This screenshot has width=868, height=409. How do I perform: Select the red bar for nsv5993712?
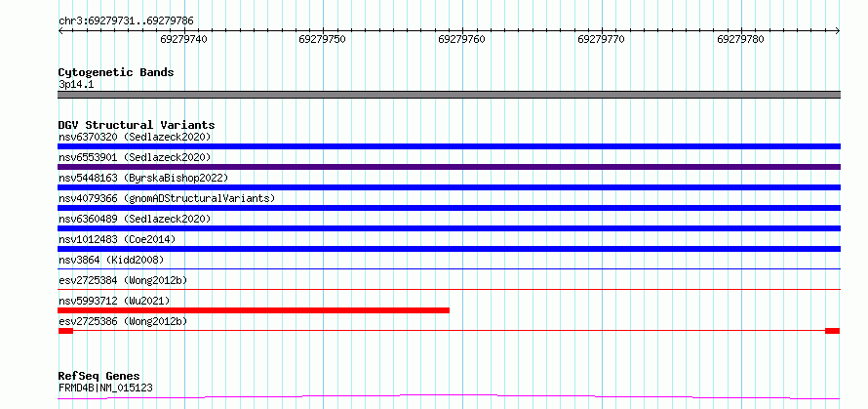pyautogui.click(x=254, y=310)
